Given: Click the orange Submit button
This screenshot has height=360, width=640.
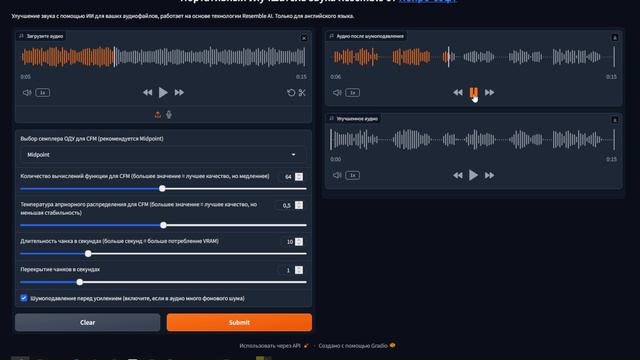Looking at the screenshot, I should (x=239, y=322).
